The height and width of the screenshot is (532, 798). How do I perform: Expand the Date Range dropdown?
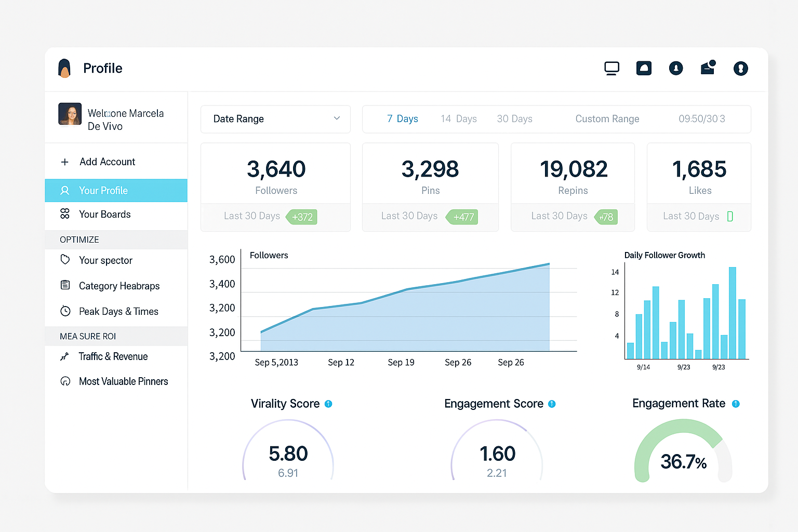(275, 119)
